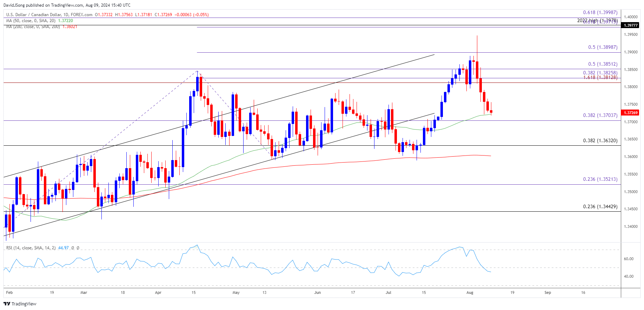Click the 1.37500 price axis label
Viewport: 644px width, 310px height.
[x=631, y=104]
